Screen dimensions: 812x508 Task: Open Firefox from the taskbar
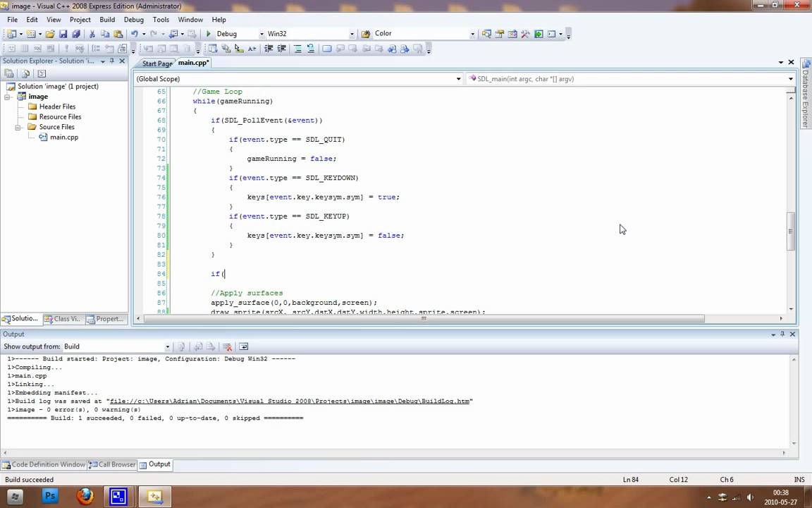click(x=85, y=496)
